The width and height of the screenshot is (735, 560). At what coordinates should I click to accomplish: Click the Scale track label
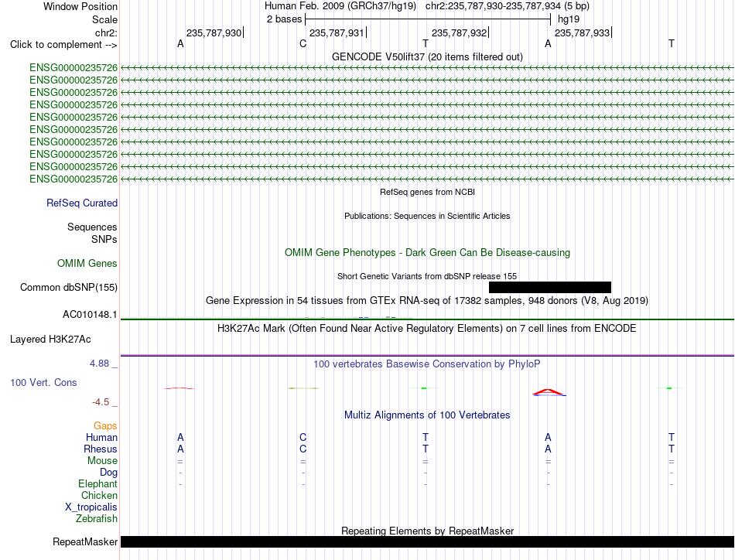104,19
